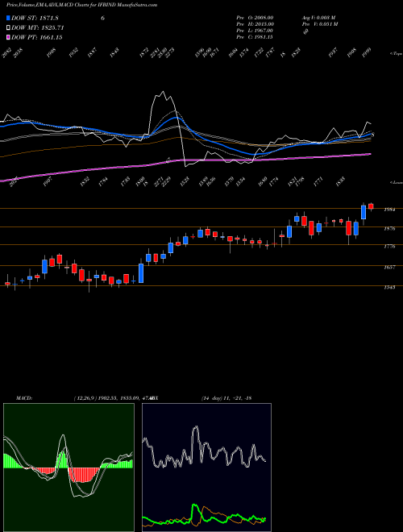Click the Pre H: 2015.00 value

[255, 24]
